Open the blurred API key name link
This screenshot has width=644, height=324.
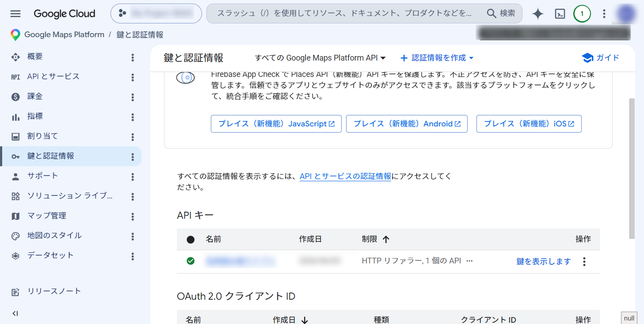click(240, 261)
